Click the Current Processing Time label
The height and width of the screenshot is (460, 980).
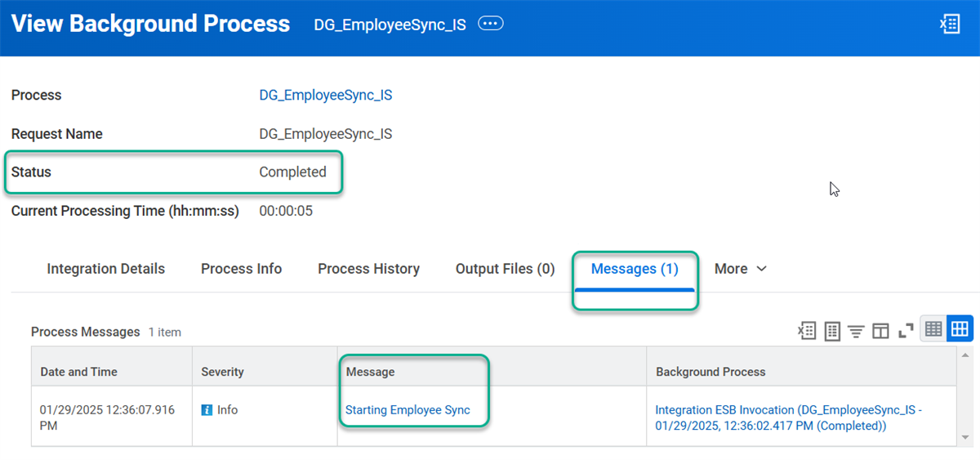pos(125,211)
